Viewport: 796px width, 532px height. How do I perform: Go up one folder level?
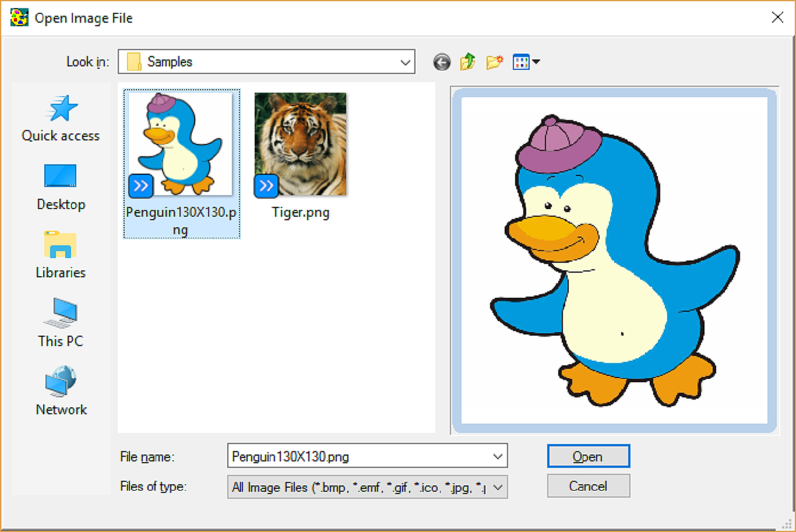(467, 62)
